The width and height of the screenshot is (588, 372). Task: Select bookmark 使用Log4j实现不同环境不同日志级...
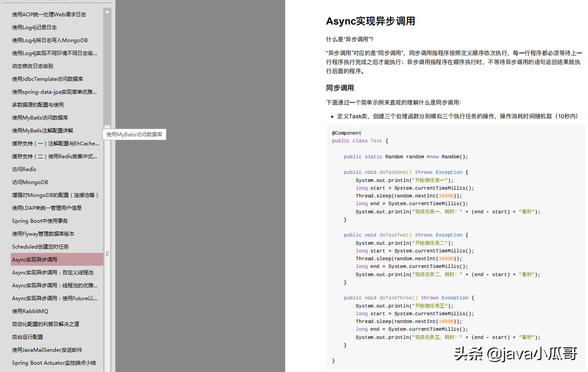tap(55, 53)
